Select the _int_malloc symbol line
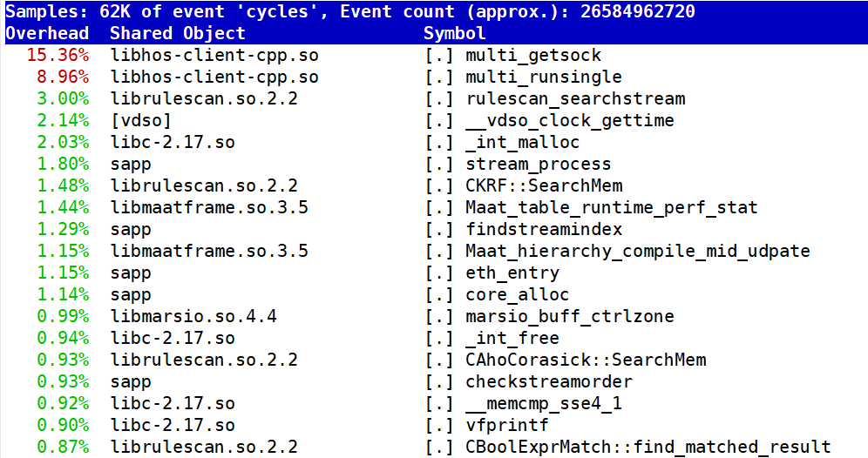The image size is (868, 458). tap(522, 143)
